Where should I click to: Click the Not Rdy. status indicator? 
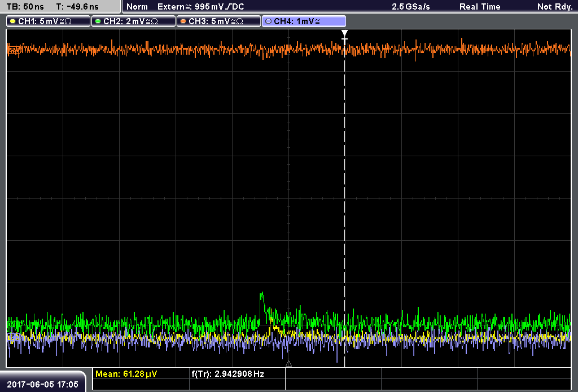(555, 7)
